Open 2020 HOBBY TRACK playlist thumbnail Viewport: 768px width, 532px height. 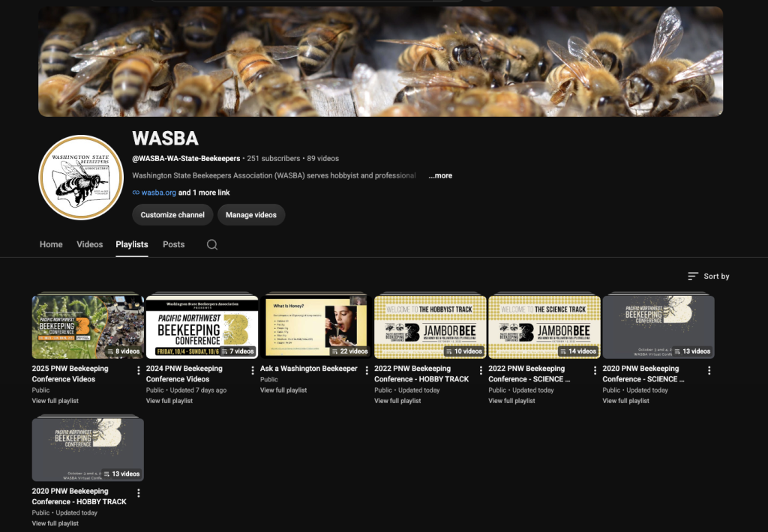point(88,449)
